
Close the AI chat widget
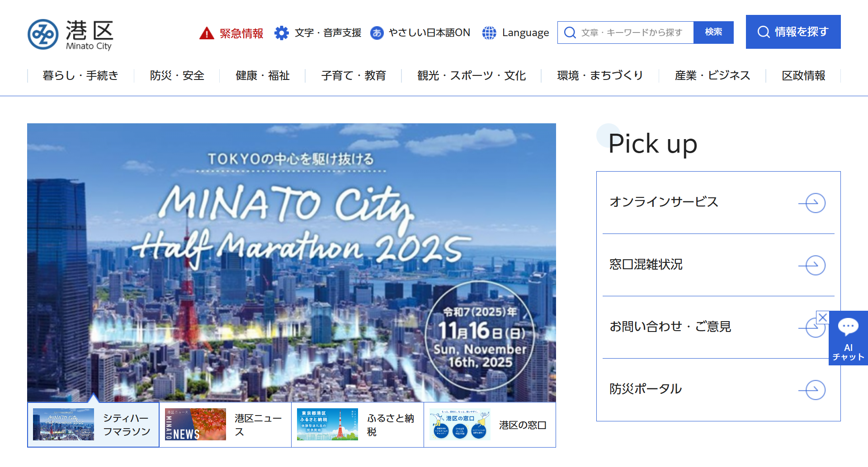823,318
